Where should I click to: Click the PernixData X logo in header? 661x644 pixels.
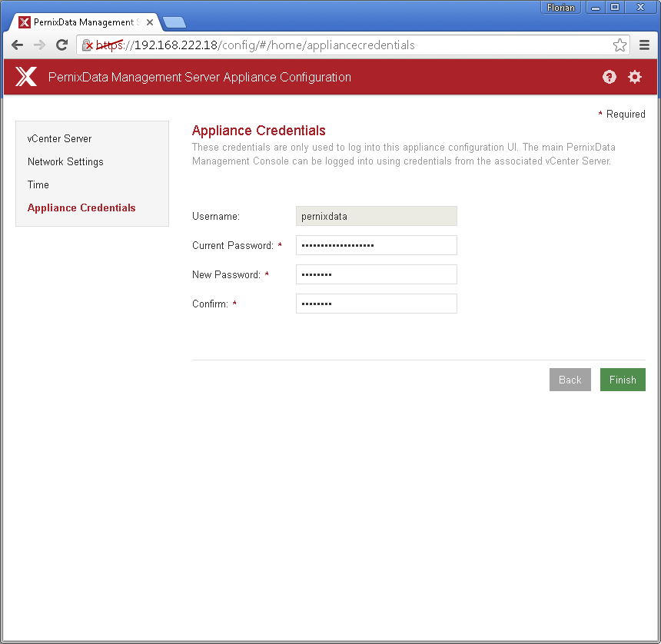click(26, 77)
